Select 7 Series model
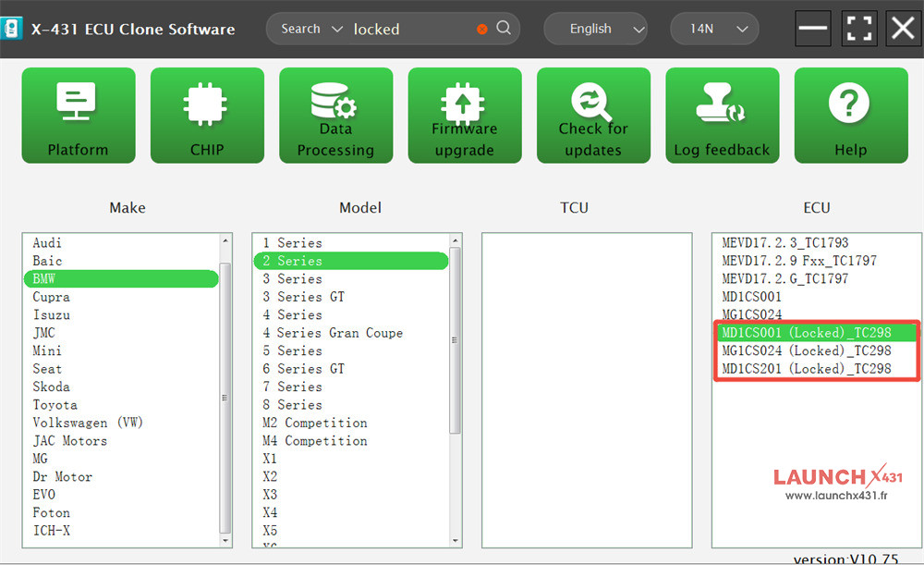The width and height of the screenshot is (924, 565). (351, 387)
